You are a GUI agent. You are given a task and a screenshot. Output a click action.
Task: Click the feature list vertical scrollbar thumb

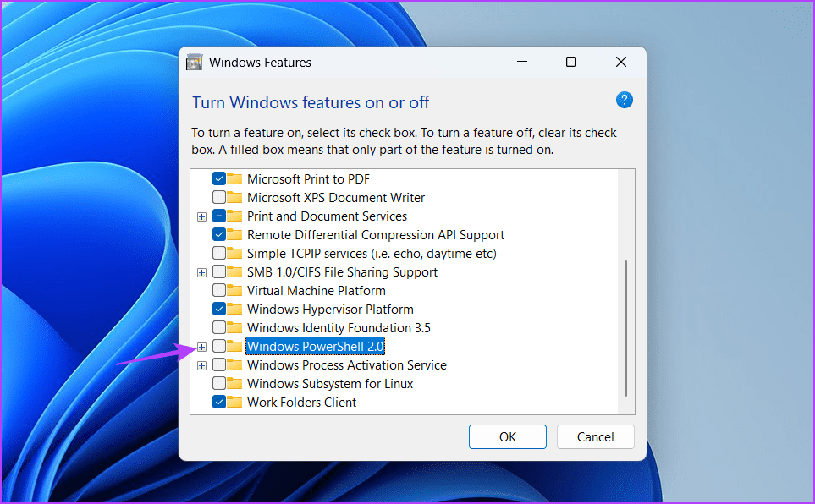(x=625, y=328)
